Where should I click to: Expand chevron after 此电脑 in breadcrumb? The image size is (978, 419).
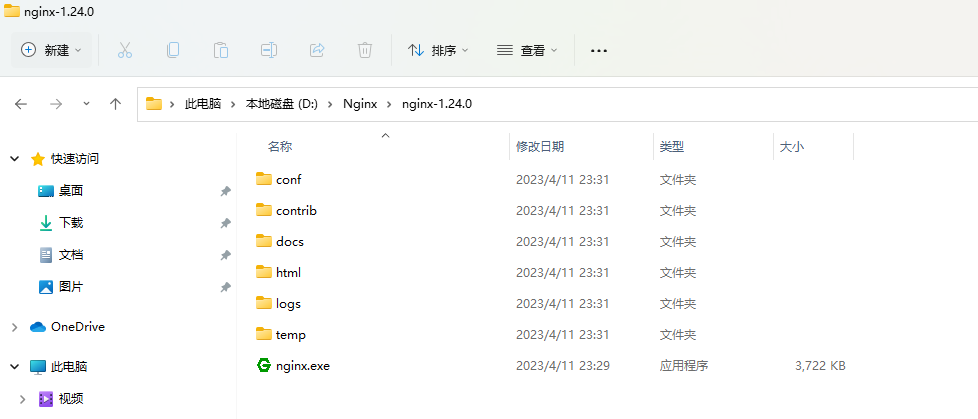coord(234,104)
